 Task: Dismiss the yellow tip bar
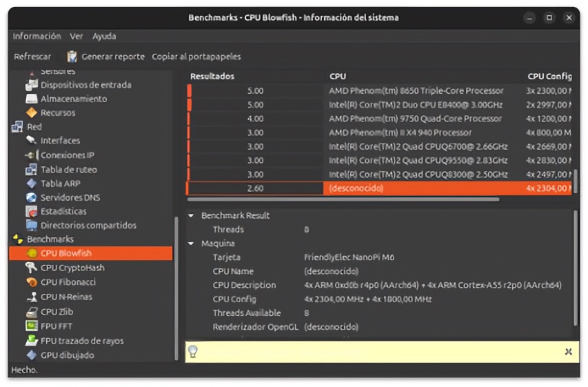(569, 352)
